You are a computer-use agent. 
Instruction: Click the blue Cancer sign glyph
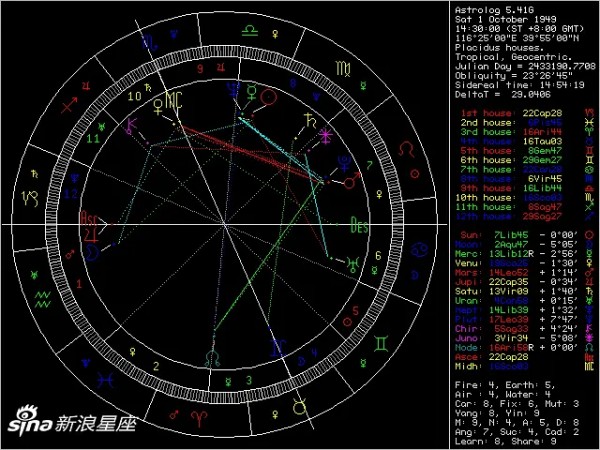[419, 249]
